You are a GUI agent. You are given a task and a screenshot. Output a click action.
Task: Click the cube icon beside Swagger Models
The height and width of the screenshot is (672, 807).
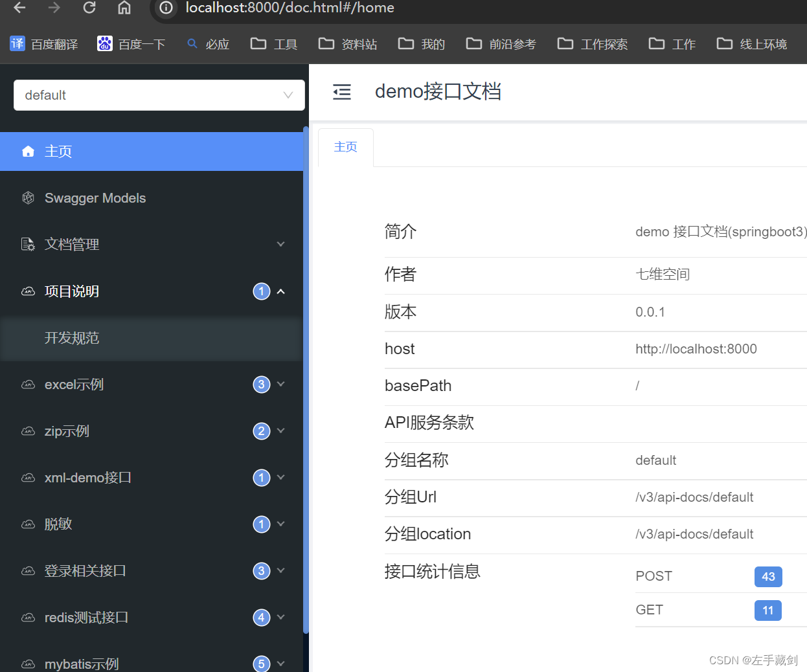pyautogui.click(x=28, y=197)
